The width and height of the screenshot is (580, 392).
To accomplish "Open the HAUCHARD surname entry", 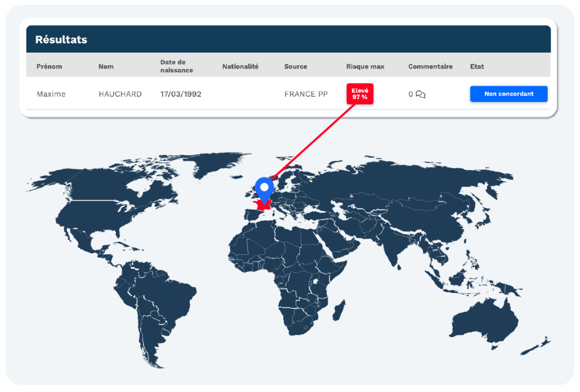I will tap(120, 94).
